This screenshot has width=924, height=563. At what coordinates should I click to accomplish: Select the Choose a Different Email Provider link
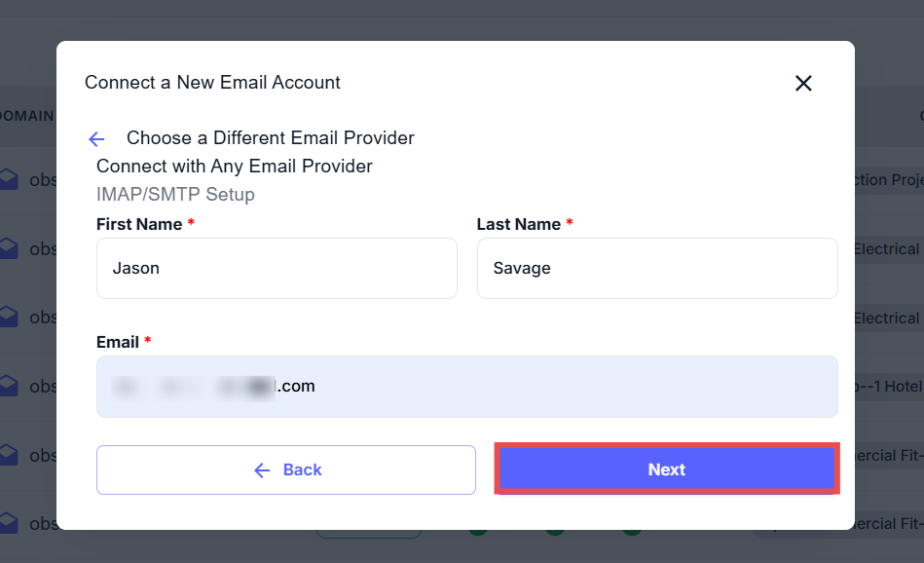[270, 138]
